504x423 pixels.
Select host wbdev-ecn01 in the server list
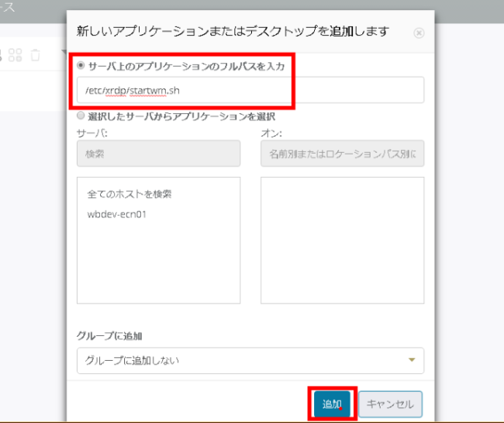click(117, 214)
